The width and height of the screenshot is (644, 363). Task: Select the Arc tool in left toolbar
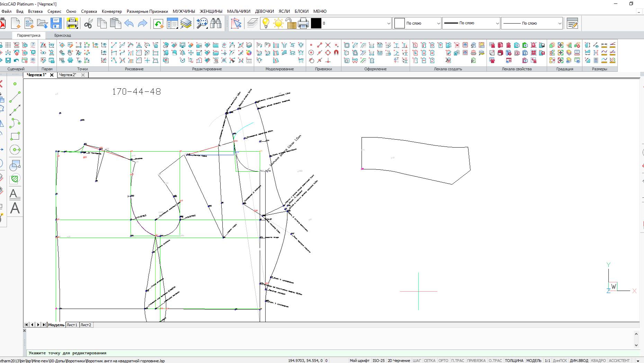15,123
